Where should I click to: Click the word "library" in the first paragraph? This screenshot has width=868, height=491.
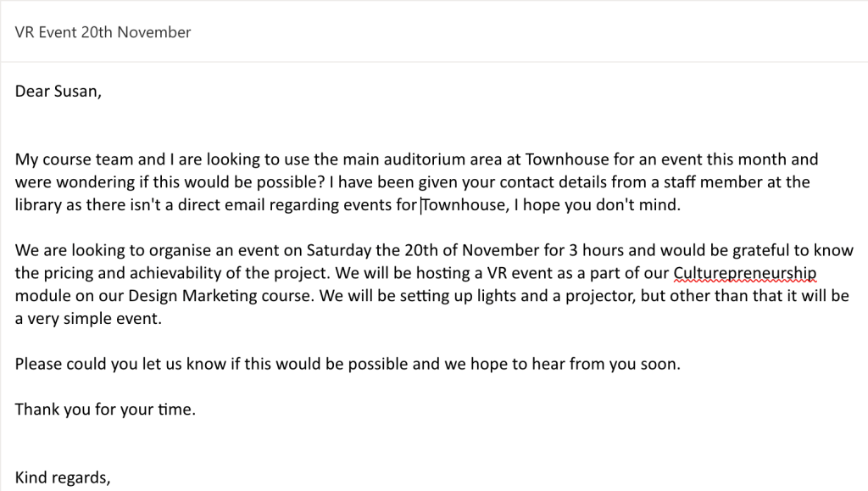[38, 205]
